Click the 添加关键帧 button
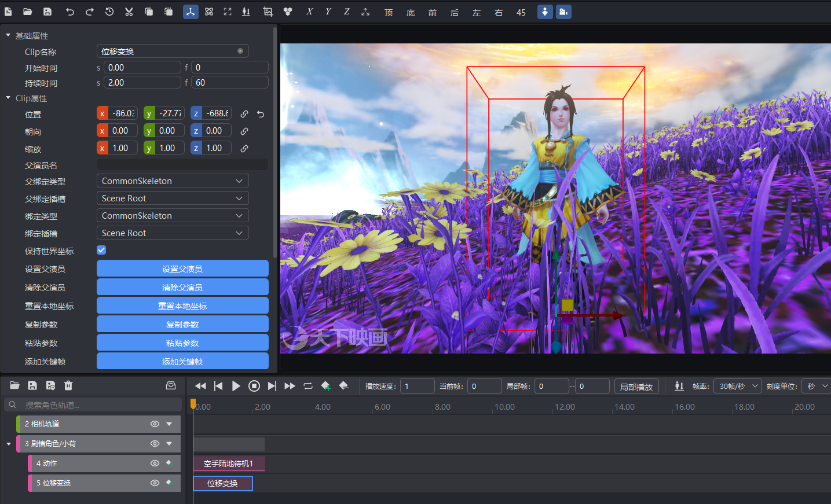Screen dimensions: 831x504 coord(182,361)
